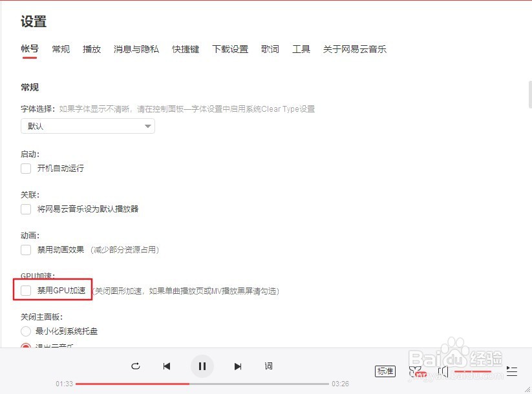Click the 动画 label

(30, 236)
